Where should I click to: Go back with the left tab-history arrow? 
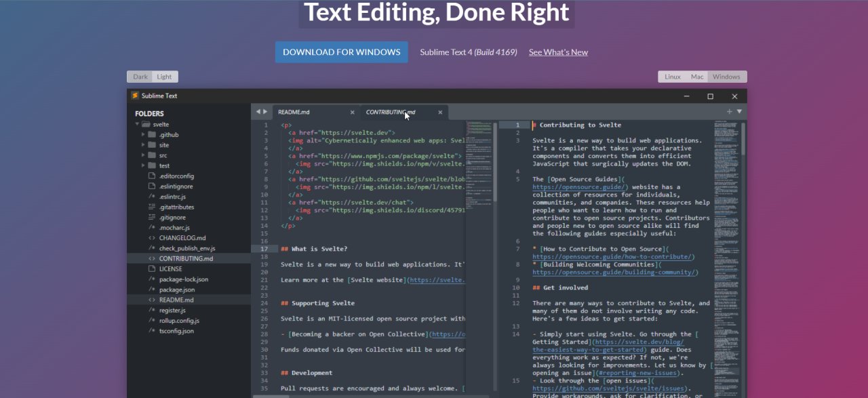tap(258, 111)
